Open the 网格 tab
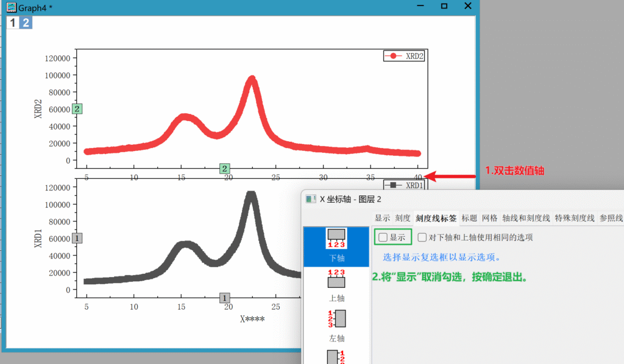 (x=489, y=218)
